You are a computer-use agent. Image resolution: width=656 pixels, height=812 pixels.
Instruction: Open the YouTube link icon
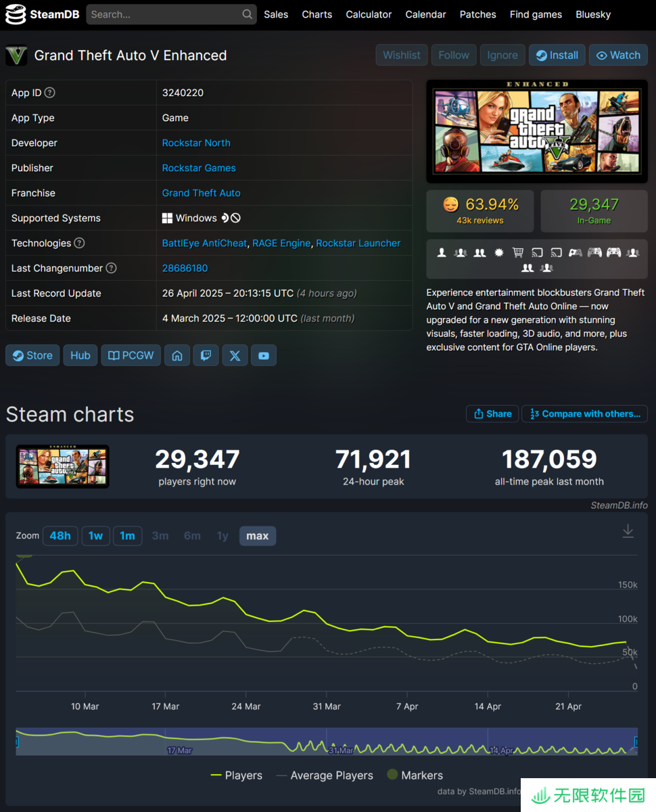(264, 355)
